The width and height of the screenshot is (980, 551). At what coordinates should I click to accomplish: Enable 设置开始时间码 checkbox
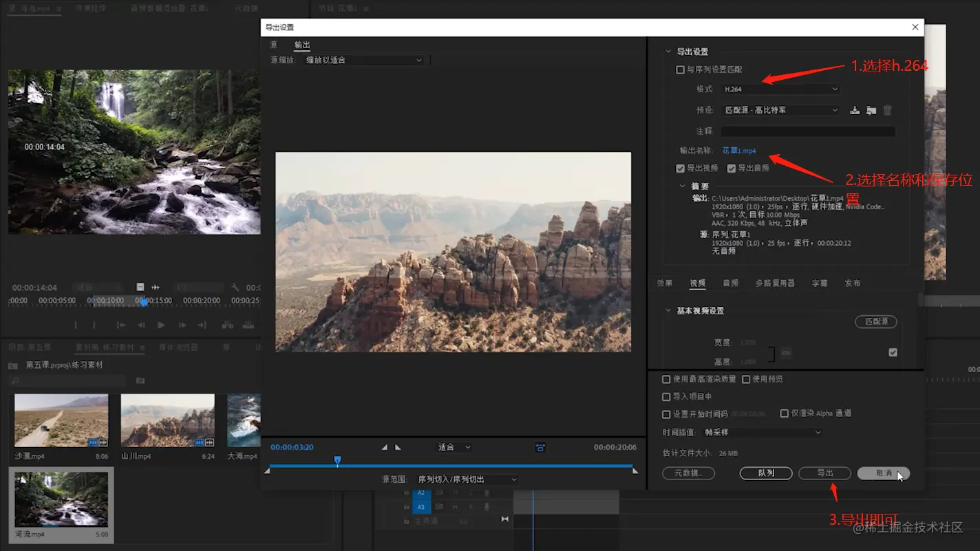coord(666,414)
